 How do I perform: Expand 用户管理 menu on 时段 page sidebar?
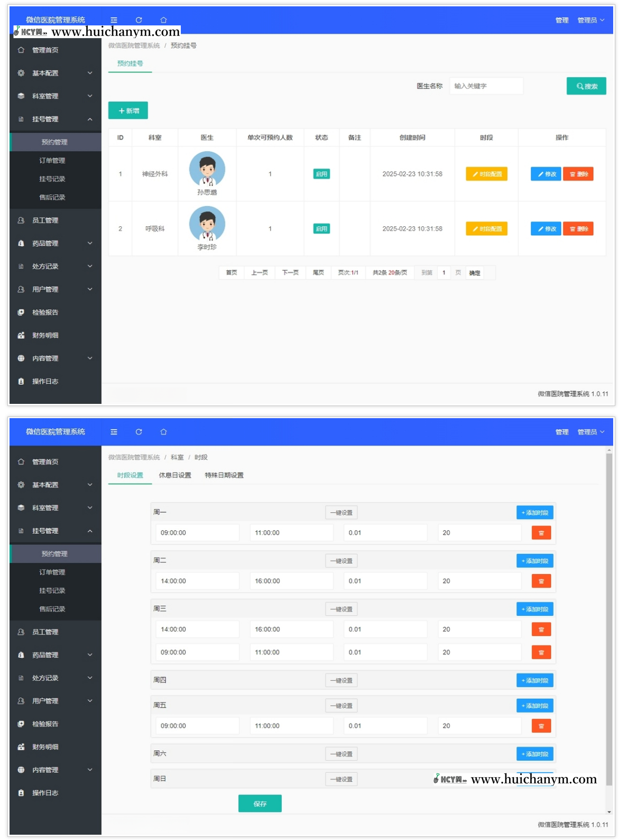click(x=56, y=701)
